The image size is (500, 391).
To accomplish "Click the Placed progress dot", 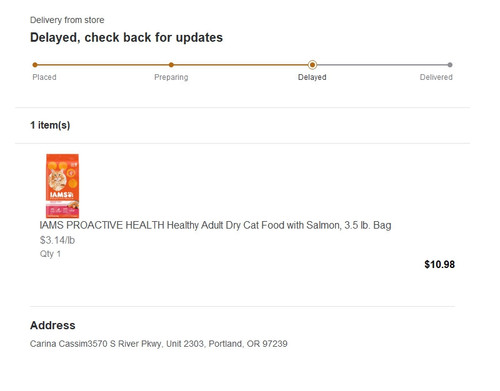I will click(x=35, y=65).
